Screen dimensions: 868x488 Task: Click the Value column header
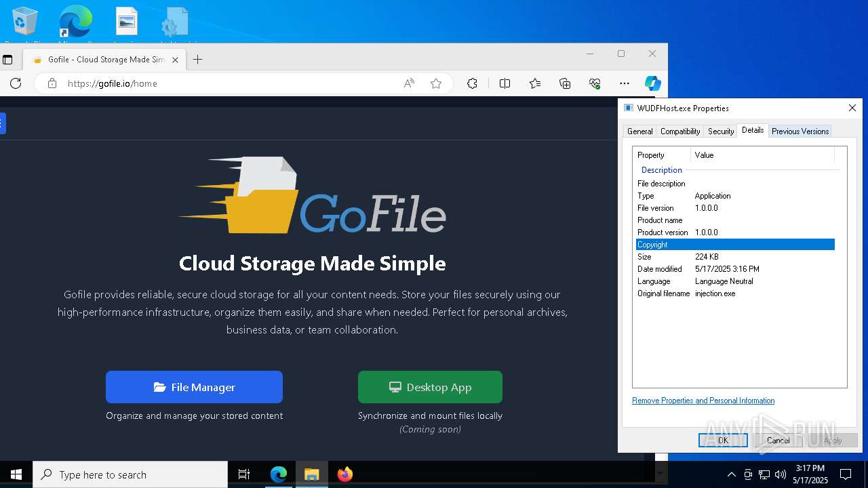pos(763,155)
